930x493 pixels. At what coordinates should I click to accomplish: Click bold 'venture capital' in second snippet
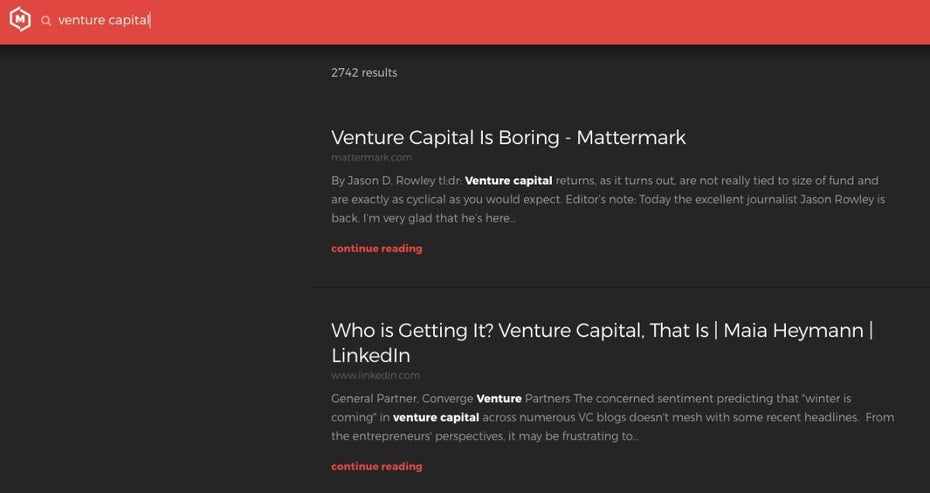pyautogui.click(x=436, y=418)
